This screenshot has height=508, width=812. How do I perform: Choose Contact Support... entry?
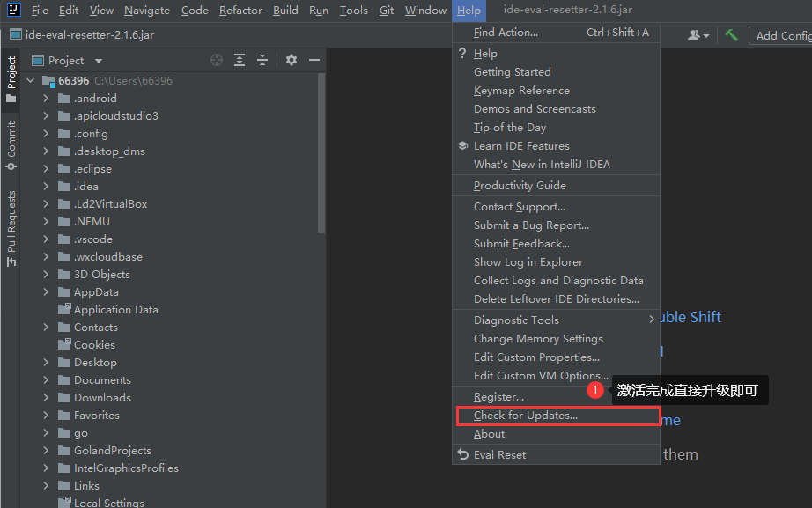(557, 207)
